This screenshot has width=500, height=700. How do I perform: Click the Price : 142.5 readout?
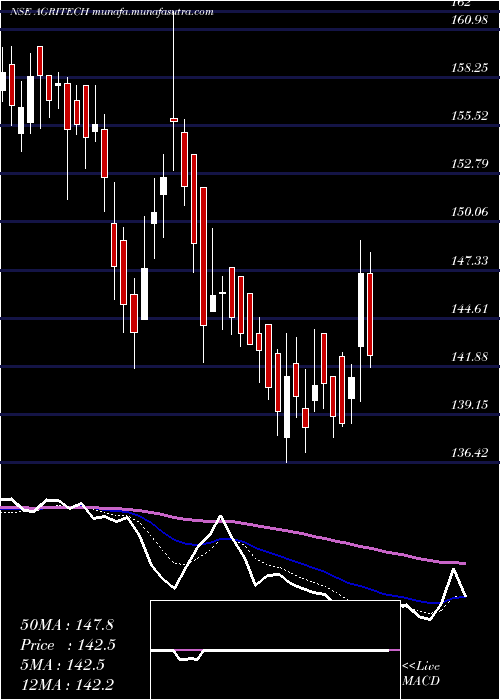pos(68,645)
